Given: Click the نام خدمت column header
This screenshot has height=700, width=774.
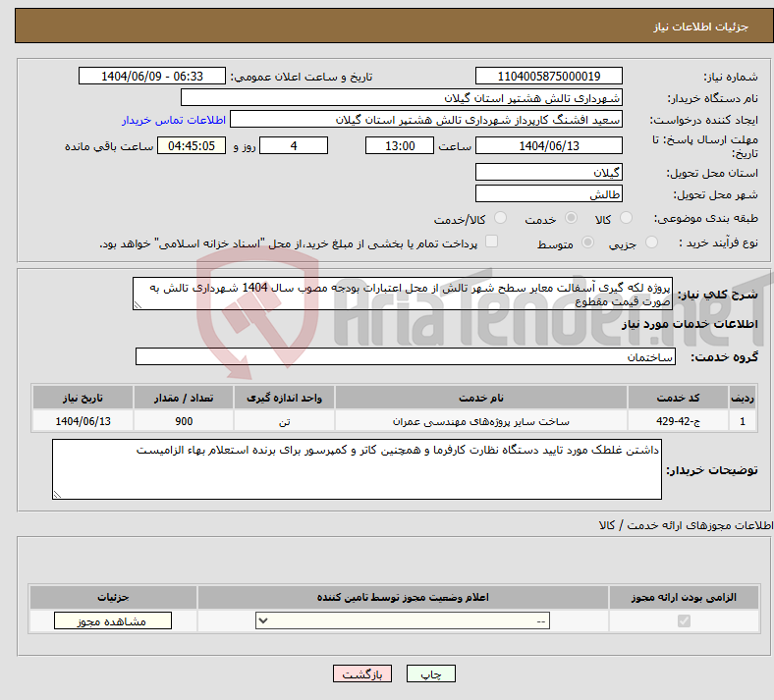Looking at the screenshot, I should pos(481,398).
